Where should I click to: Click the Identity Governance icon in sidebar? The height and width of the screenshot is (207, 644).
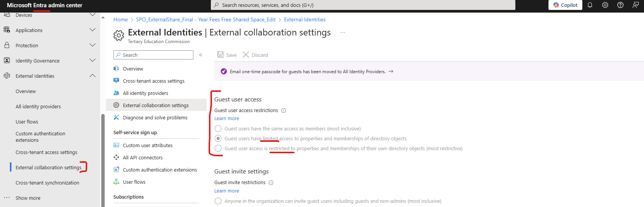click(7, 60)
